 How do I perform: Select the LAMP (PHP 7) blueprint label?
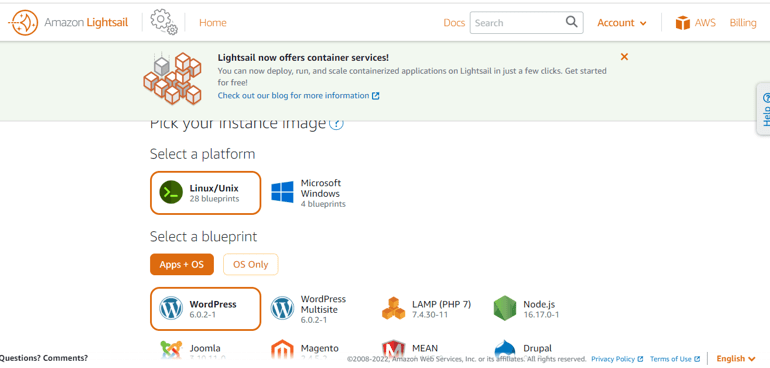(441, 304)
